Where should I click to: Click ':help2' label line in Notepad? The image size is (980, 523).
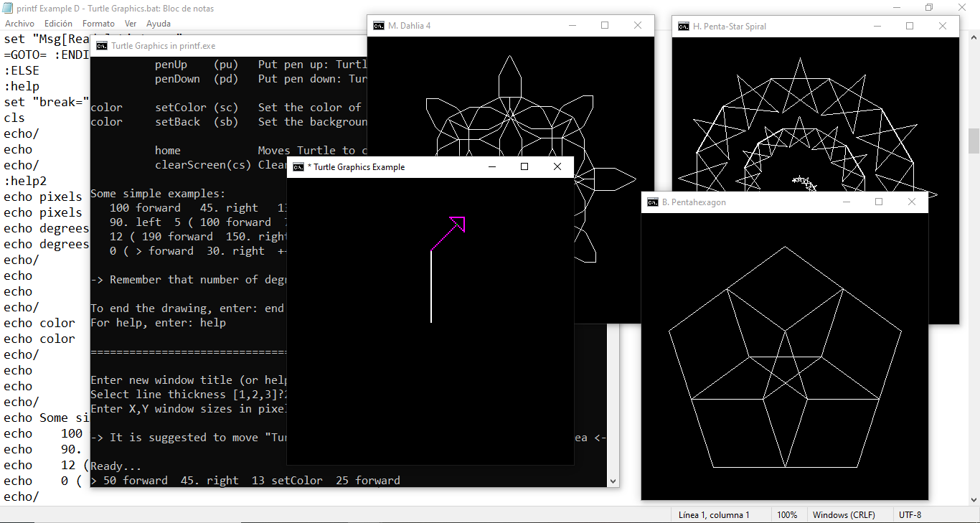[25, 181]
